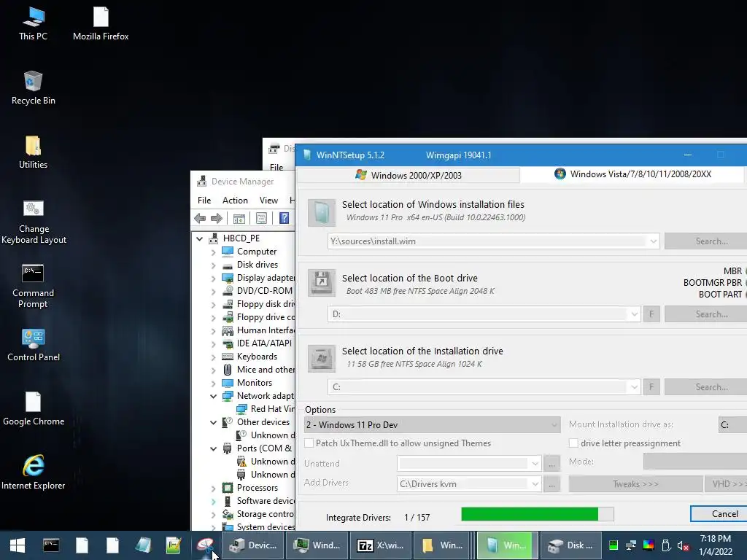Open the Utilities folder icon
The width and height of the screenshot is (747, 560).
click(33, 152)
